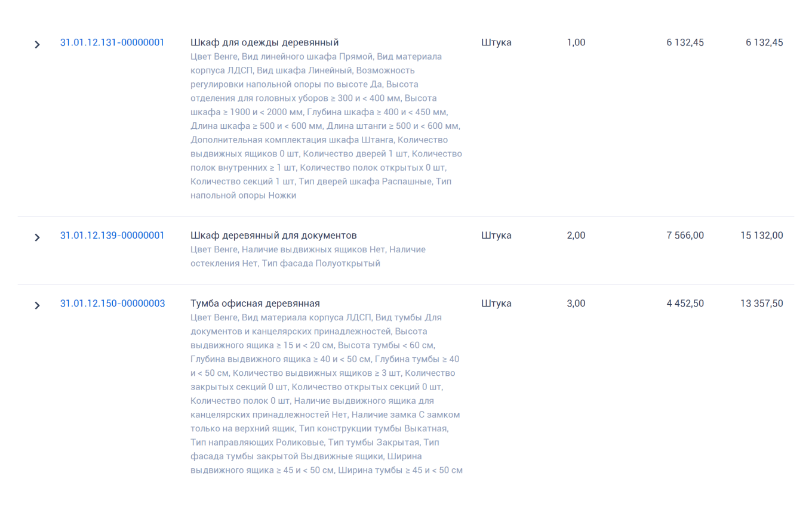Click the document cabinet gray description text
812x513 pixels.
(x=308, y=256)
